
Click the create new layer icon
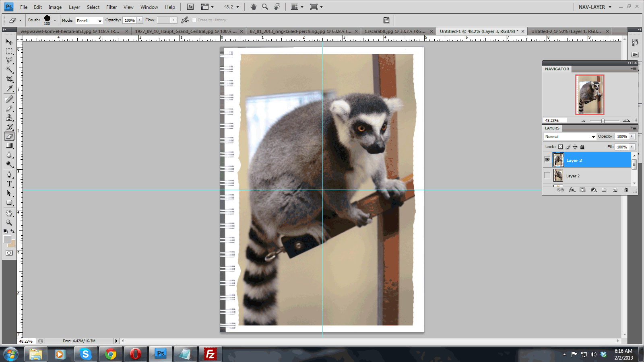coord(615,190)
